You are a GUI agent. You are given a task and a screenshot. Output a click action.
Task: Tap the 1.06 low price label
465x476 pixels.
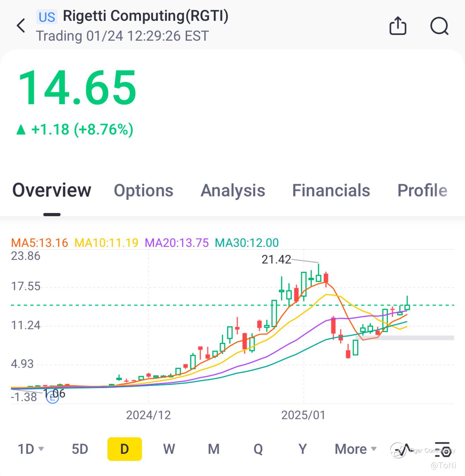pyautogui.click(x=55, y=393)
